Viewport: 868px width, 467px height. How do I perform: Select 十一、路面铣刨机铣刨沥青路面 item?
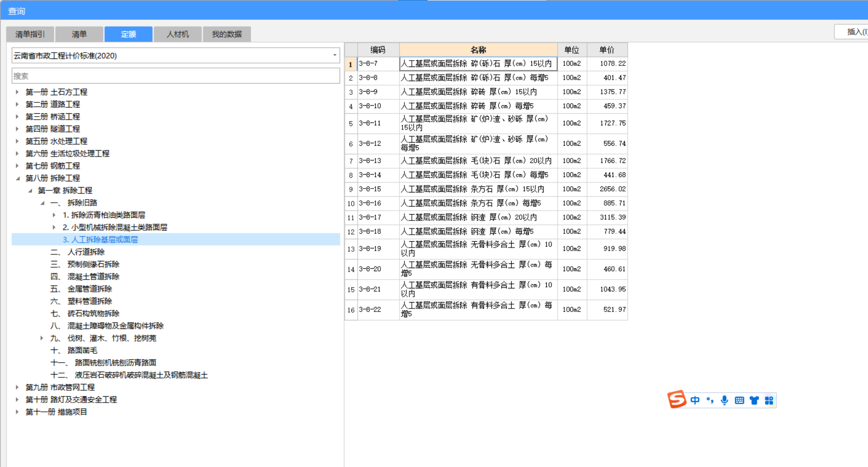[103, 363]
